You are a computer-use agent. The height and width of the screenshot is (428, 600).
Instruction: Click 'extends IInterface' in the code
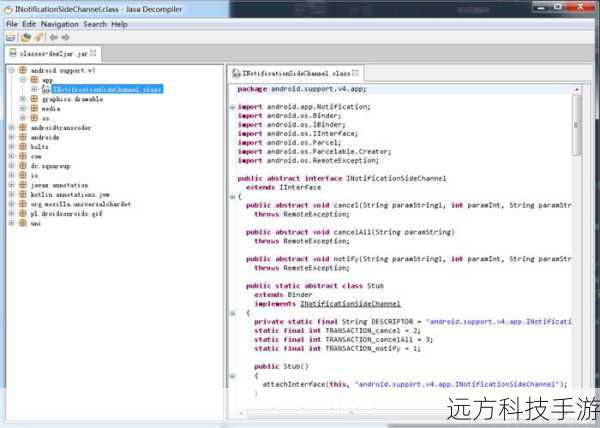point(284,187)
